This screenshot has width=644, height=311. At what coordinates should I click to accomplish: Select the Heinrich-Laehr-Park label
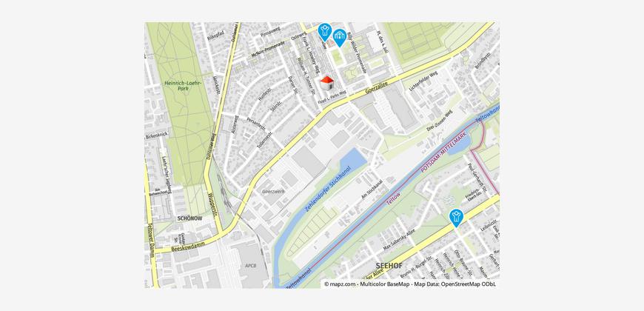[x=183, y=85]
